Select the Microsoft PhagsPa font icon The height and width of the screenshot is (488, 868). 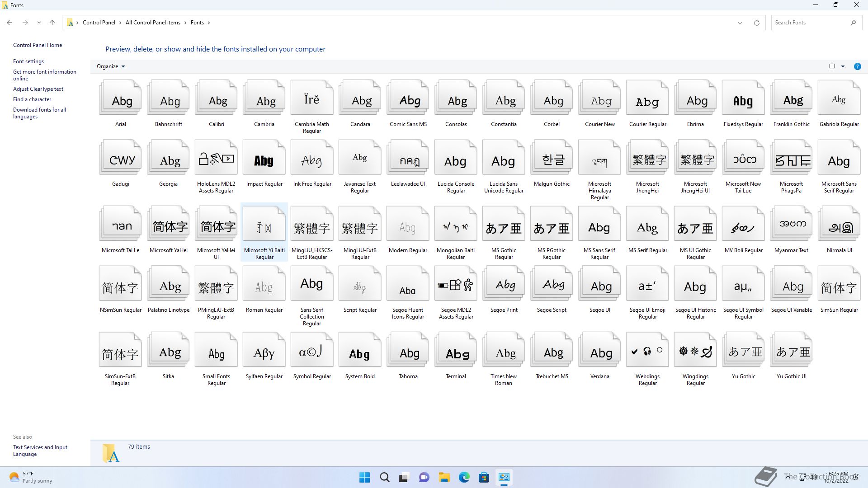[x=791, y=157]
